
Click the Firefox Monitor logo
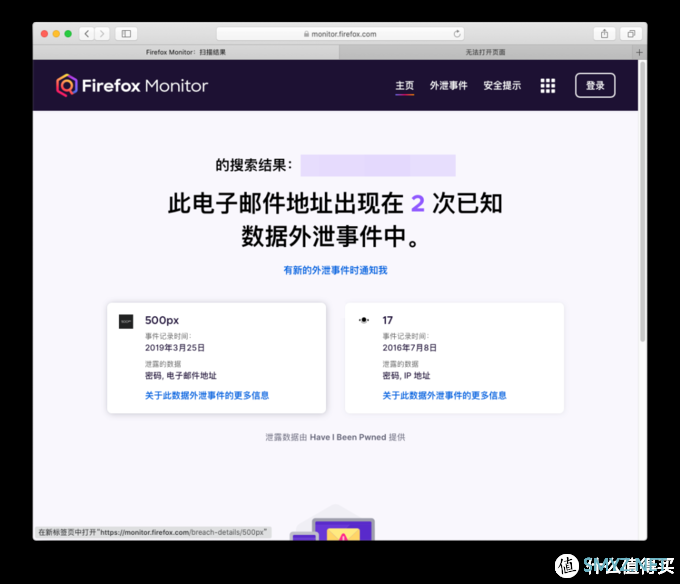point(132,85)
